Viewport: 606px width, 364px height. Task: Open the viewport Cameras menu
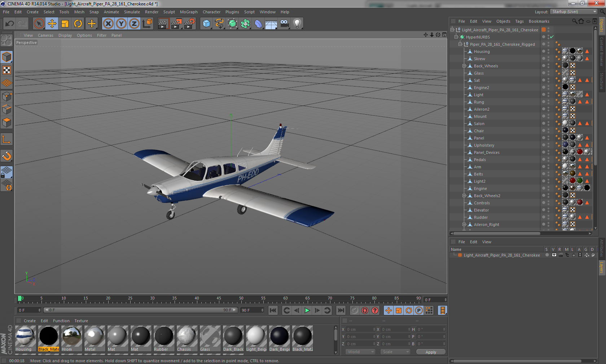pos(45,35)
